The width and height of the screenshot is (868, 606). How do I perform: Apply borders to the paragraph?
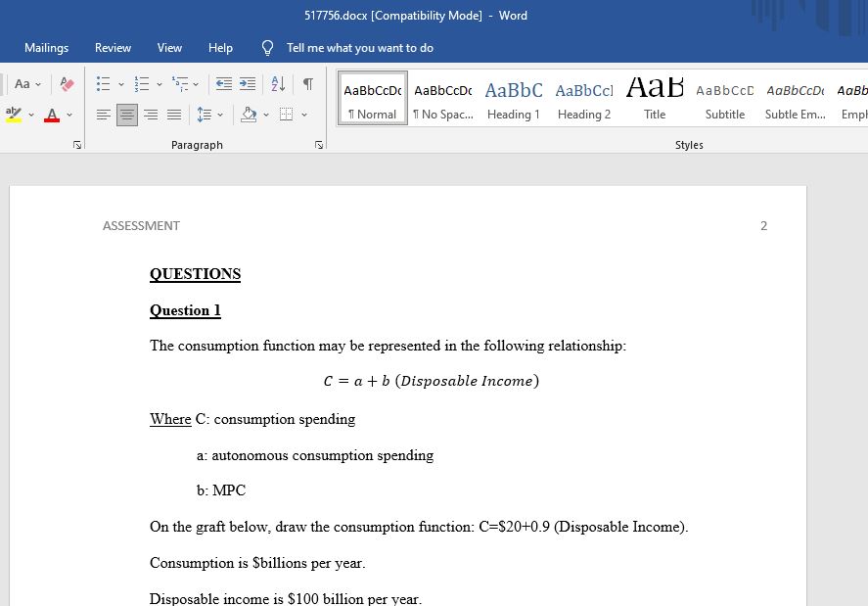point(286,115)
